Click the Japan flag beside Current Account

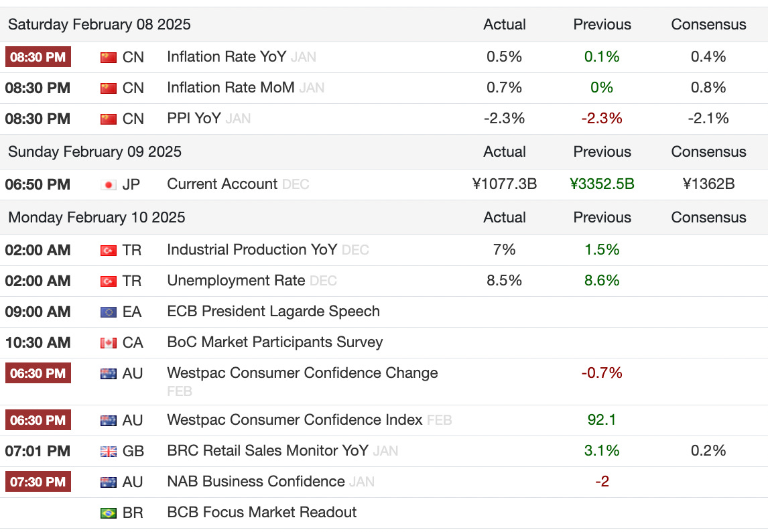coord(108,184)
